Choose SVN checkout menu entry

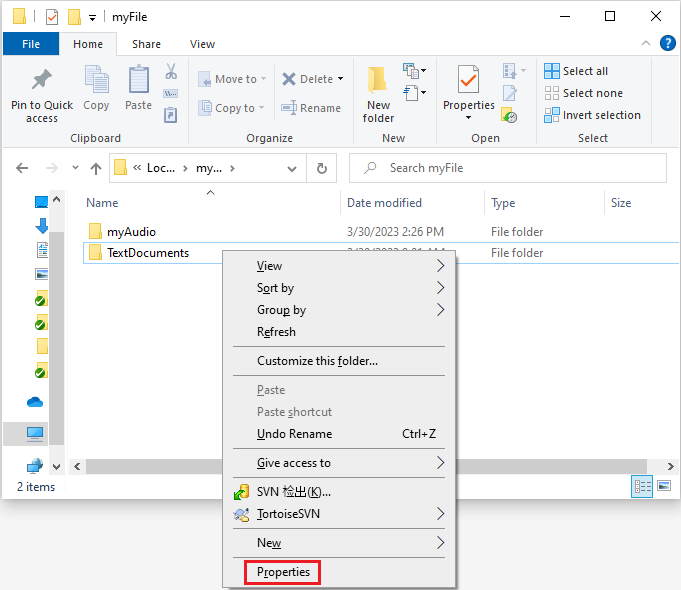(x=339, y=491)
